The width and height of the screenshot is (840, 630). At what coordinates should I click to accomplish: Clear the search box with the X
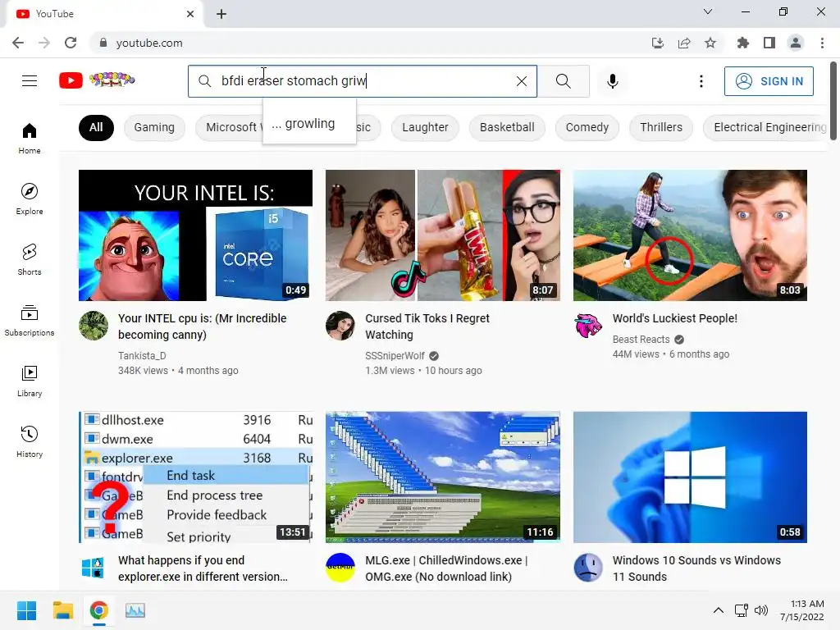tap(521, 81)
